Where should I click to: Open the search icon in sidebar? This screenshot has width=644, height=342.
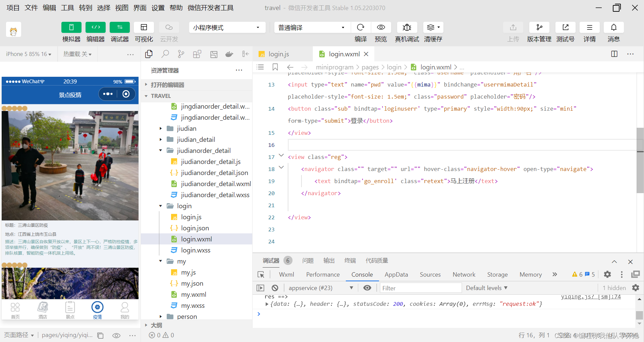165,54
